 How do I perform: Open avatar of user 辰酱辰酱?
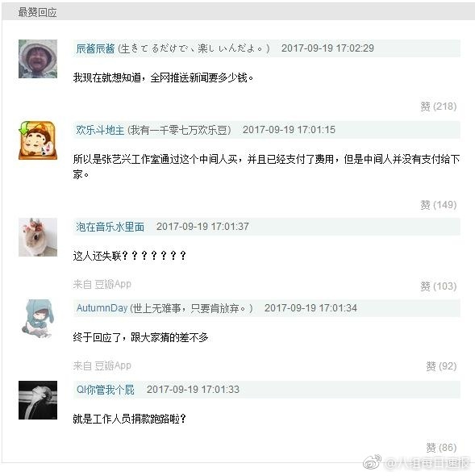(x=38, y=59)
